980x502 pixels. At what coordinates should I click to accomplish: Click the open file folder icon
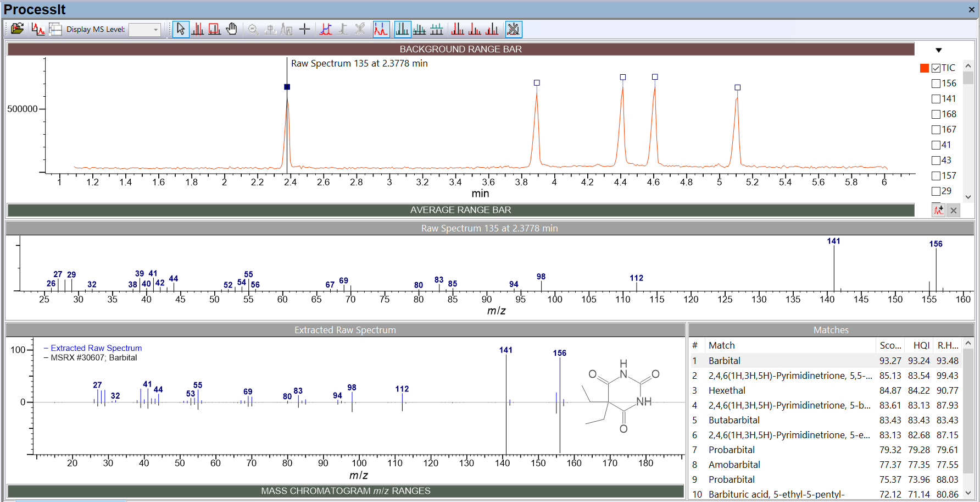17,29
